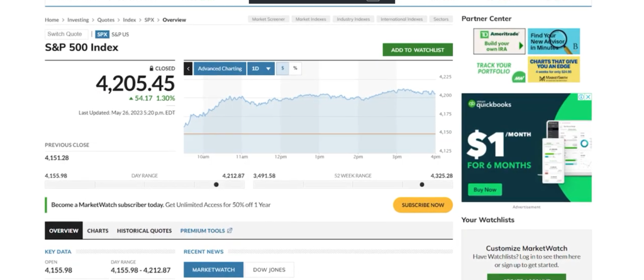
Task: Click the 4pm label on the chart axis
Action: [x=435, y=157]
